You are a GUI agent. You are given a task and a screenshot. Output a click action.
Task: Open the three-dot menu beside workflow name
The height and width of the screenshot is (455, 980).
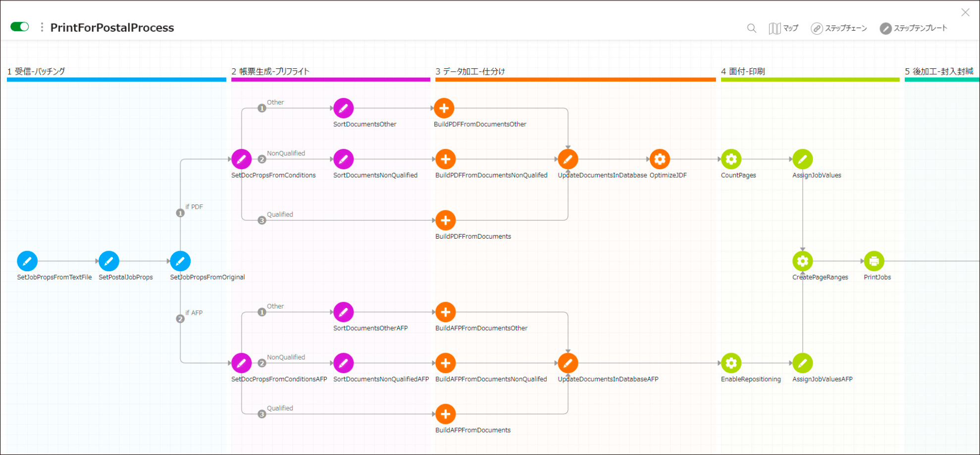[42, 27]
